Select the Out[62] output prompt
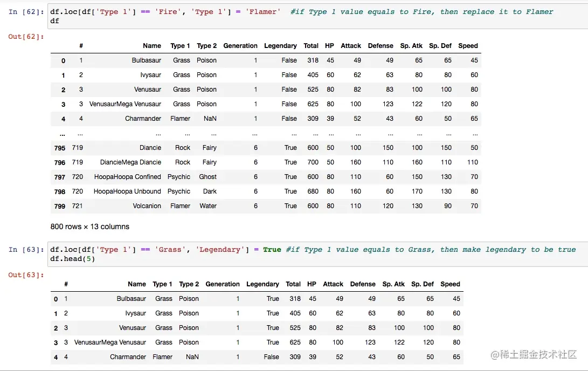Screen dimensions: 588x371 26,36
